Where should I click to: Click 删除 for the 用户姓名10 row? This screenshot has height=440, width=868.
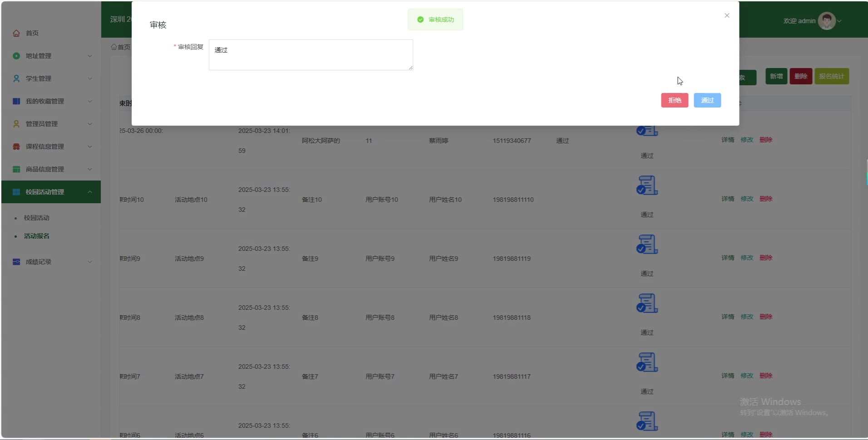pyautogui.click(x=766, y=199)
